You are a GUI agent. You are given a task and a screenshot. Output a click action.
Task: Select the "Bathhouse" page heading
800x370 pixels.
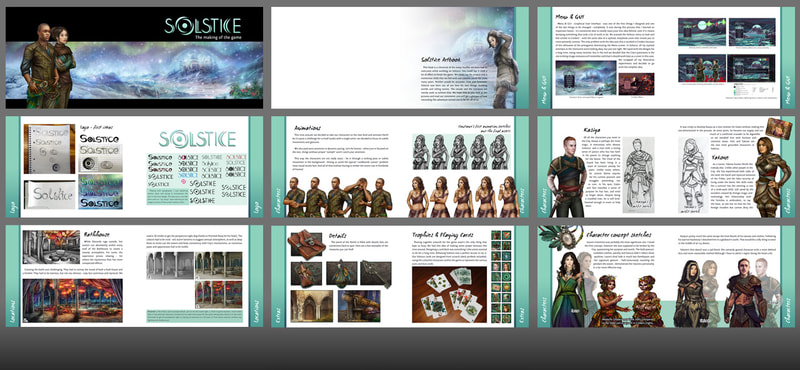[97, 234]
